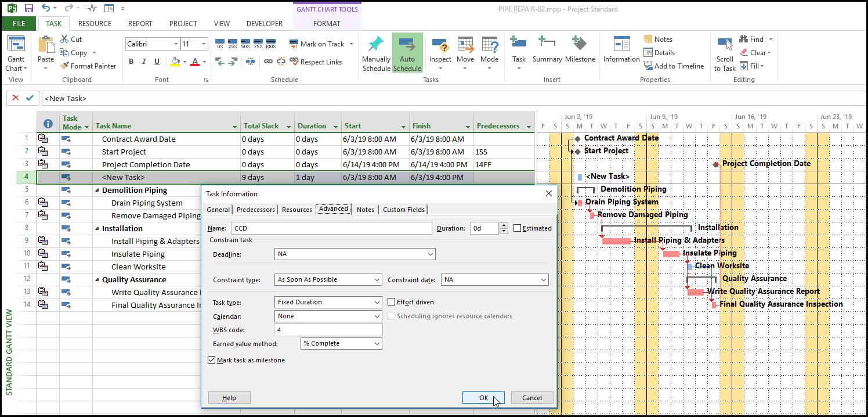Uncheck Mark task as milestone

[x=211, y=360]
